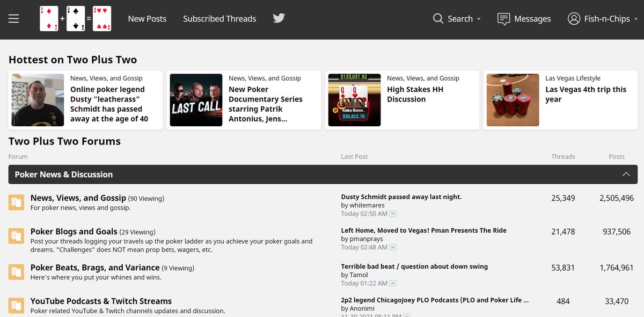This screenshot has width=644, height=317.
Task: Open the YouTube Podcasts & Twitch Streams forum
Action: pyautogui.click(x=101, y=301)
